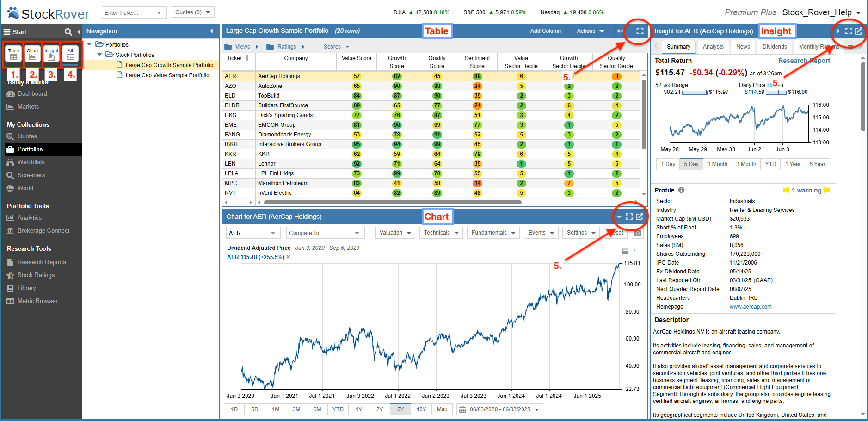The width and height of the screenshot is (868, 421).
Task: Open the AER ticker combo box in Chart
Action: click(x=252, y=233)
